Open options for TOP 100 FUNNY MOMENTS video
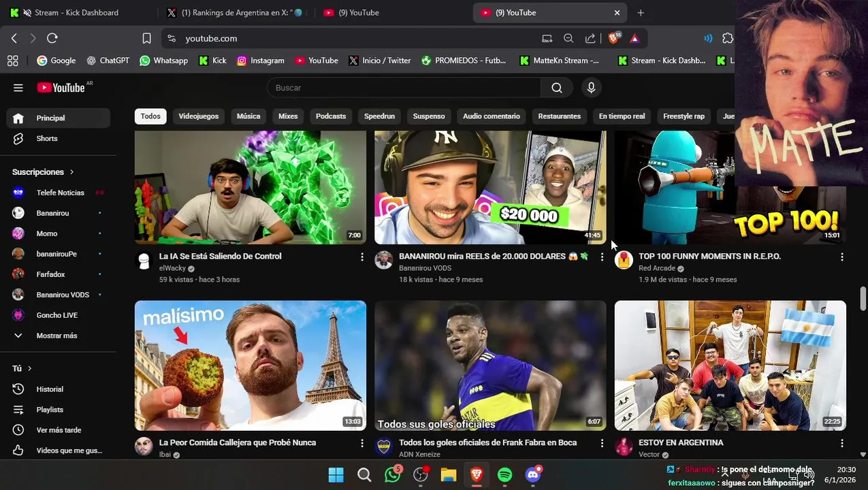Screen dimensions: 868x490 pyautogui.click(x=842, y=257)
